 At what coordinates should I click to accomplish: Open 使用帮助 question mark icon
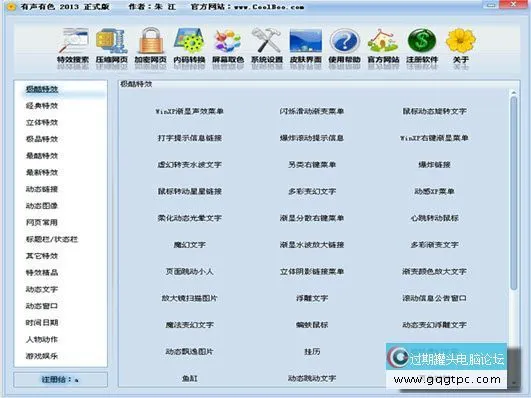(344, 41)
